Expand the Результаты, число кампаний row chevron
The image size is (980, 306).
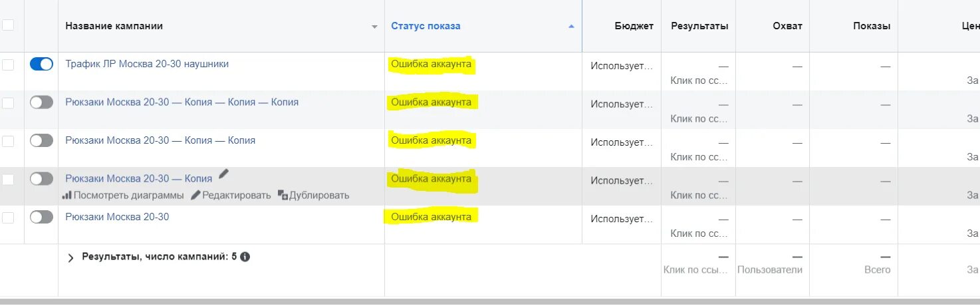point(71,257)
